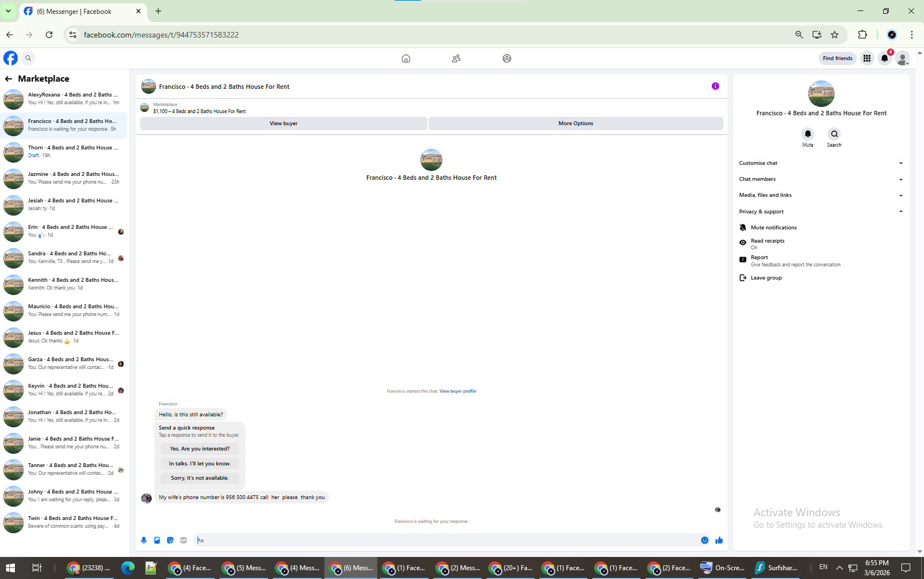Image resolution: width=924 pixels, height=579 pixels.
Task: Send a thumbs-up like
Action: 719,540
